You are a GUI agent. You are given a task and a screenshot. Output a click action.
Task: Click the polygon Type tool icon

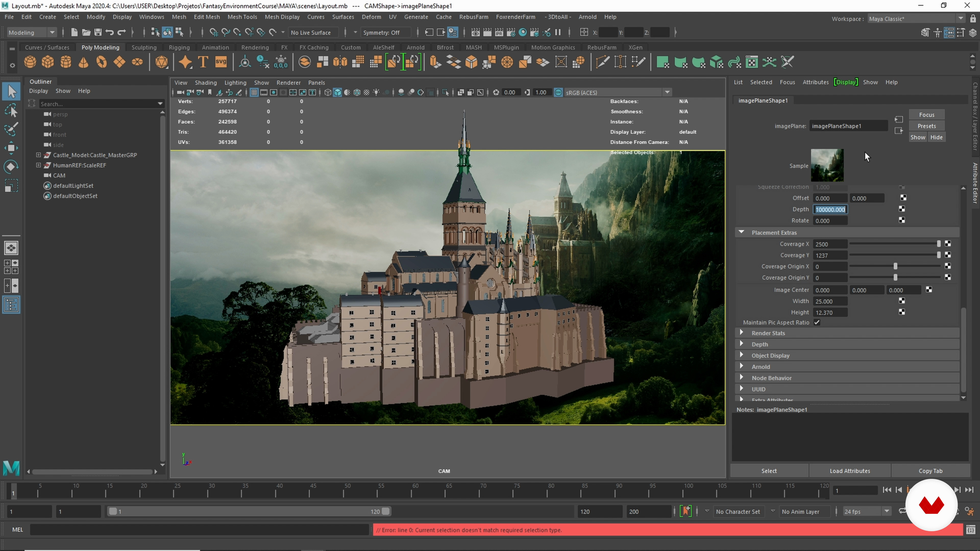pos(203,62)
